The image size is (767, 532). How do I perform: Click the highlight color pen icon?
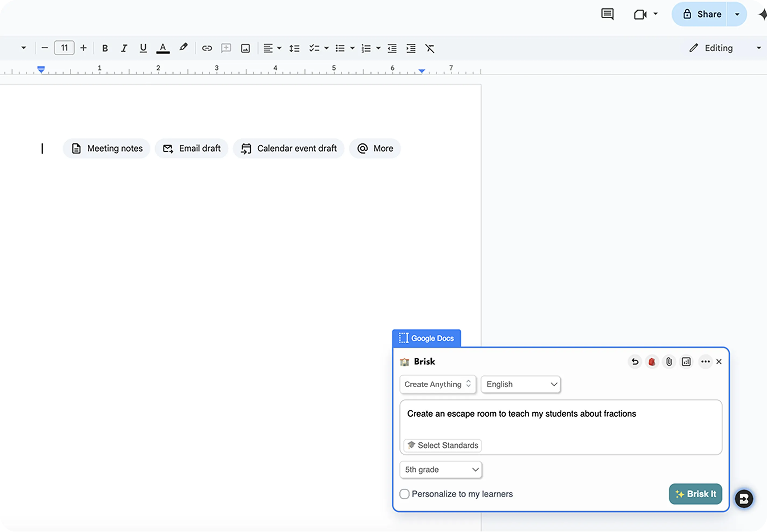(x=183, y=47)
